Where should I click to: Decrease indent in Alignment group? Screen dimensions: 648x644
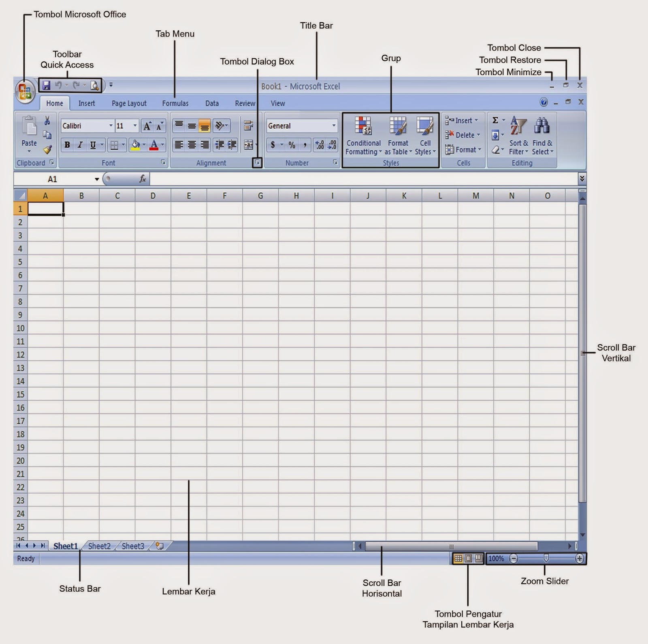220,145
